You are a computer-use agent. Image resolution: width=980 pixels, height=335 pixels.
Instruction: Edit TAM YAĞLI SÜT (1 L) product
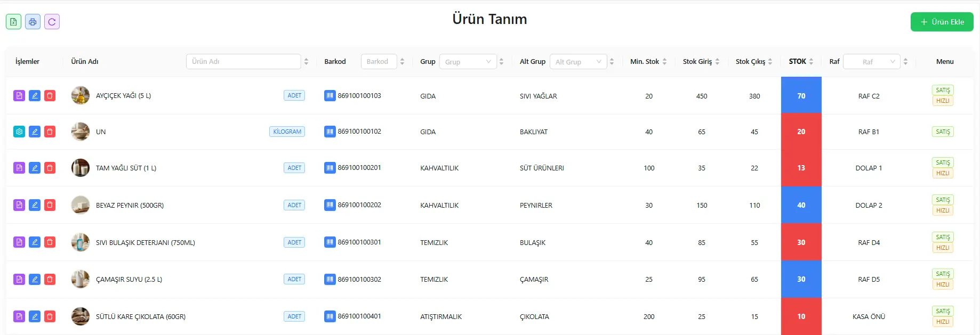(35, 168)
